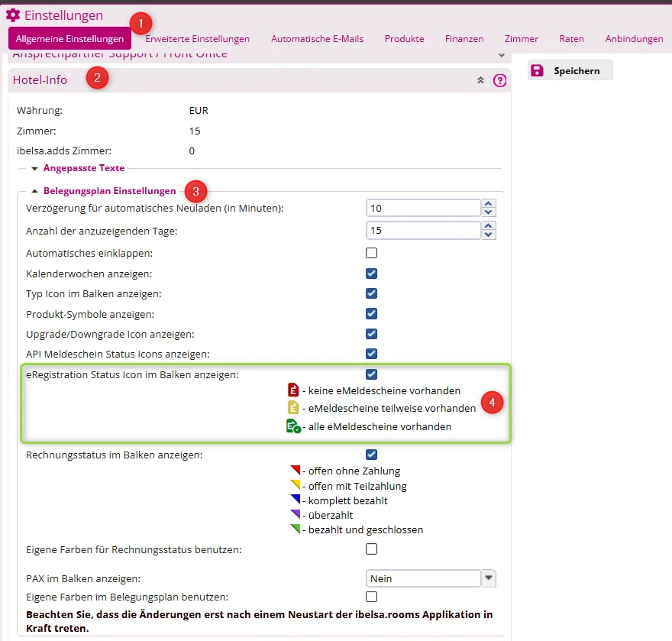Open the 'Automatische E-Mails' tab
The width and height of the screenshot is (672, 641).
click(x=317, y=39)
